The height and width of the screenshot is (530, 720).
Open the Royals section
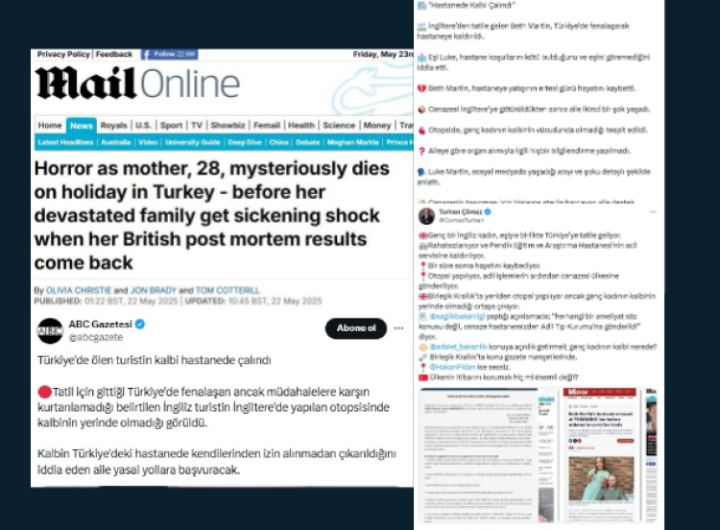tap(113, 125)
